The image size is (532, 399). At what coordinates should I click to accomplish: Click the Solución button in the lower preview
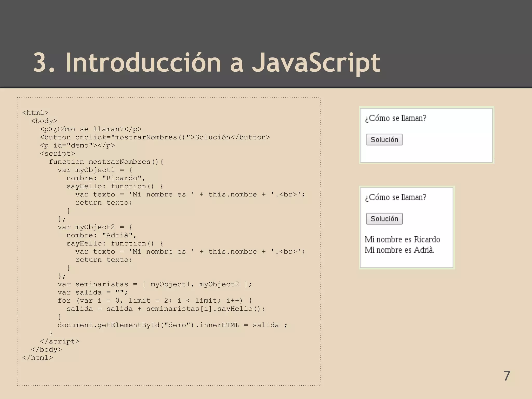point(384,219)
